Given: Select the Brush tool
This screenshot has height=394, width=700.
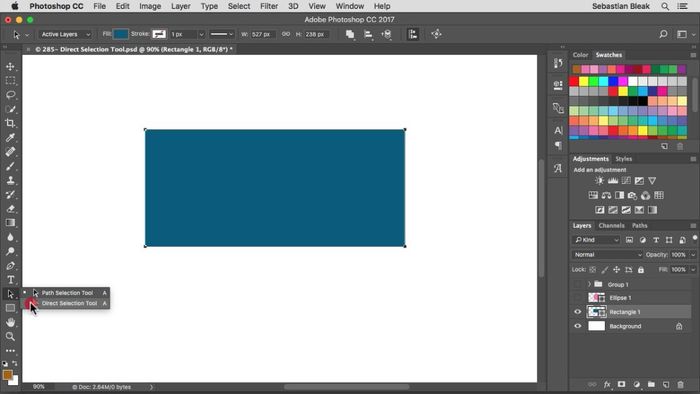Looking at the screenshot, I should (x=10, y=166).
